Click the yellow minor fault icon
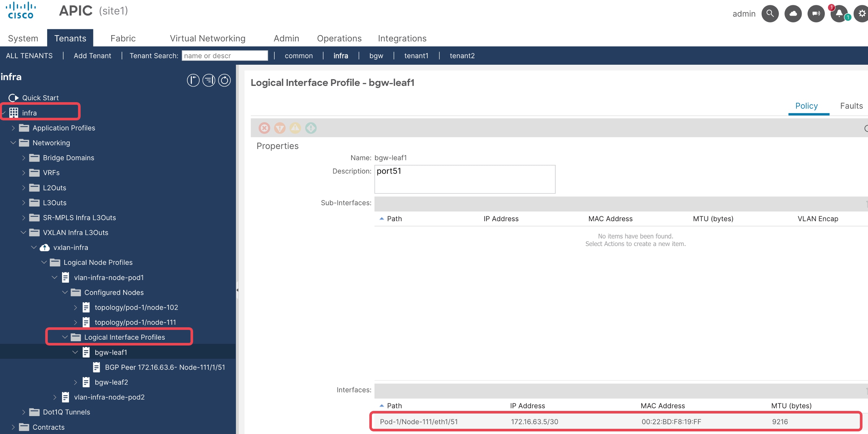The width and height of the screenshot is (868, 434). [295, 128]
